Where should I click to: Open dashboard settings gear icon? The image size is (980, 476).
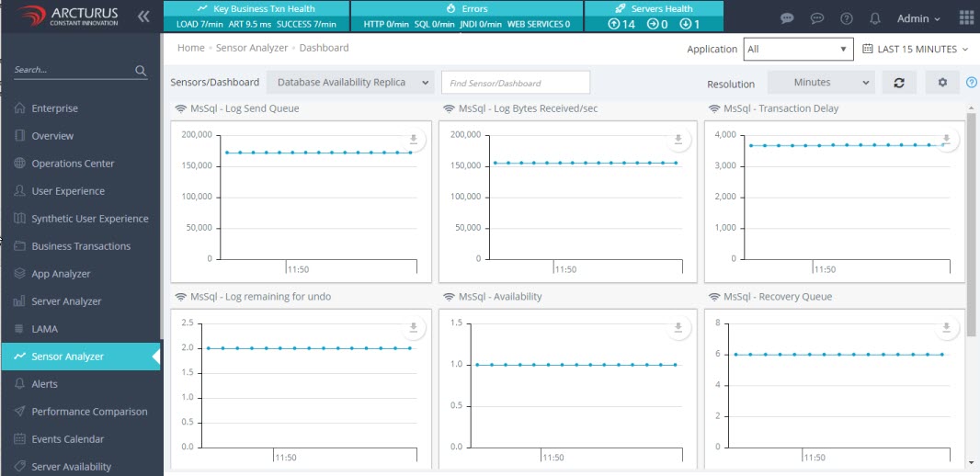click(x=942, y=83)
